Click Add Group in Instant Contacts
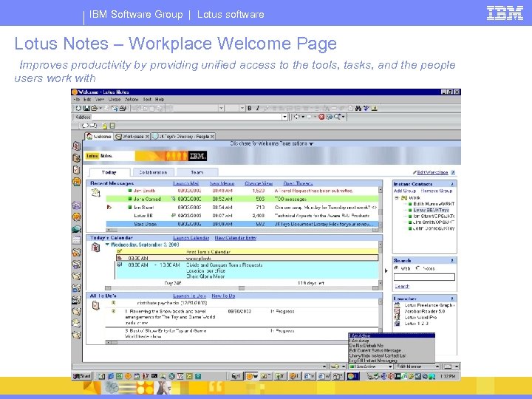 tap(405, 191)
